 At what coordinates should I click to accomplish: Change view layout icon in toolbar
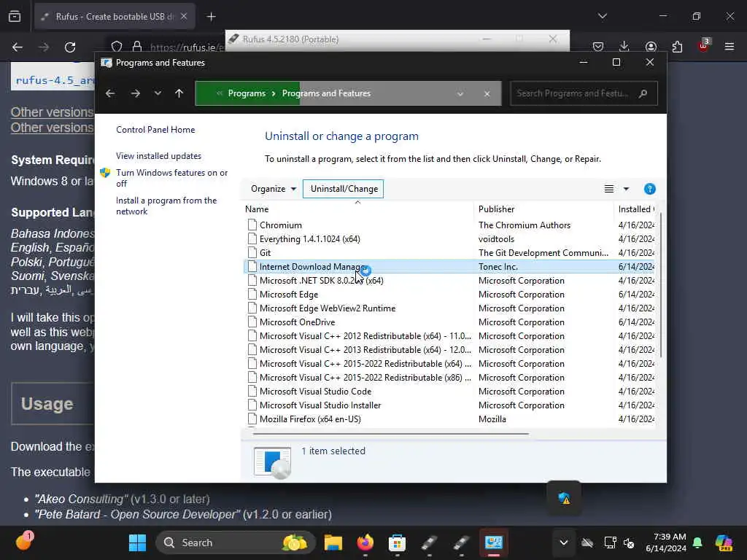point(609,189)
